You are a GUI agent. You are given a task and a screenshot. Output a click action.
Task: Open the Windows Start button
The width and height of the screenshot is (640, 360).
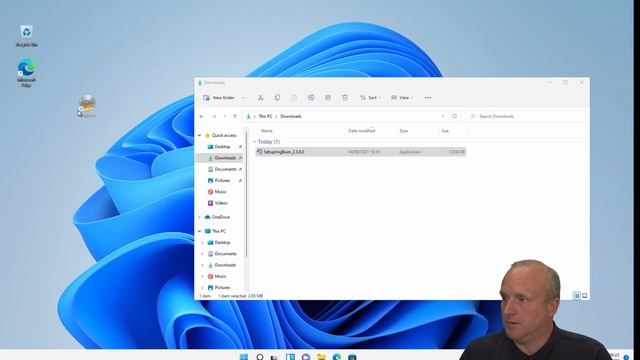point(244,357)
